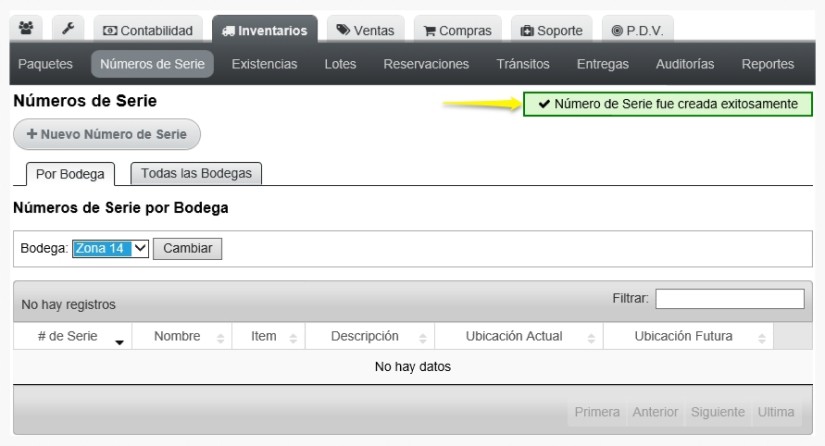825x446 pixels.
Task: Focus the Filtrar input field
Action: point(730,299)
